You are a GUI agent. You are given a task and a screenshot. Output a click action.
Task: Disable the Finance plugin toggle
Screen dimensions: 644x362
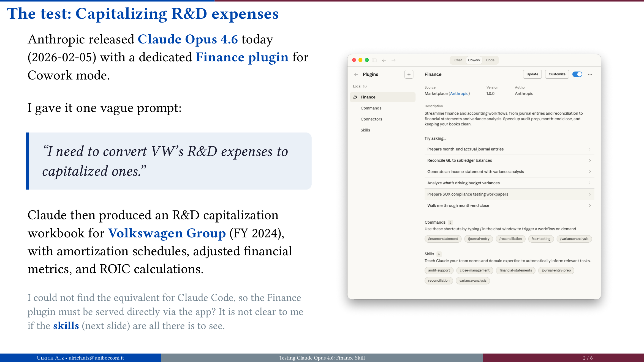577,74
